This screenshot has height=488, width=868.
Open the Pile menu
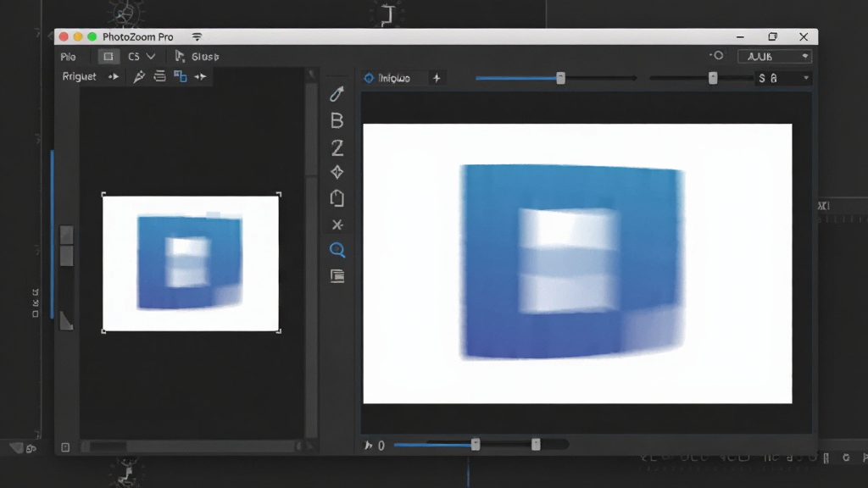click(x=68, y=57)
